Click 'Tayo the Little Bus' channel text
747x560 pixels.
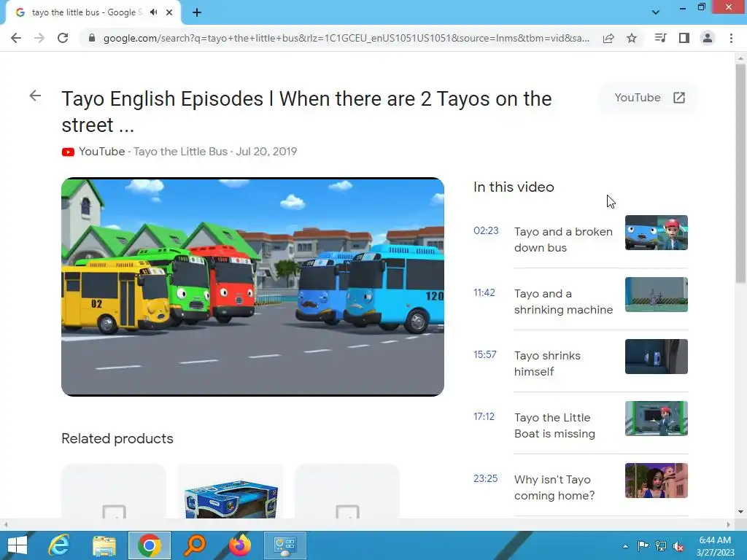(180, 152)
